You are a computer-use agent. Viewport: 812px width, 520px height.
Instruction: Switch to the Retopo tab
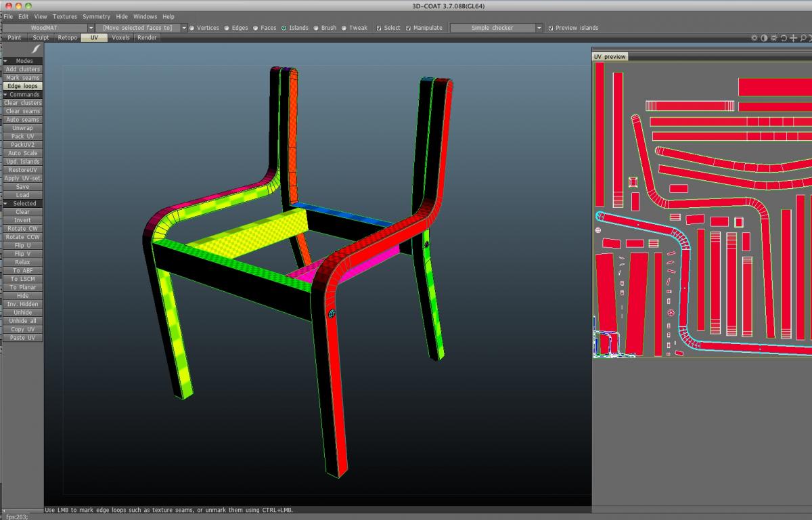(x=67, y=38)
